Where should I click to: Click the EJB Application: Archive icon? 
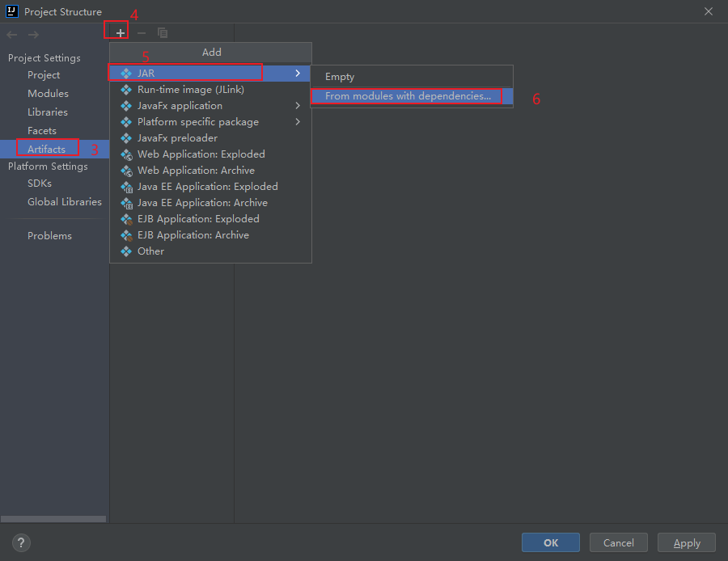pyautogui.click(x=127, y=236)
